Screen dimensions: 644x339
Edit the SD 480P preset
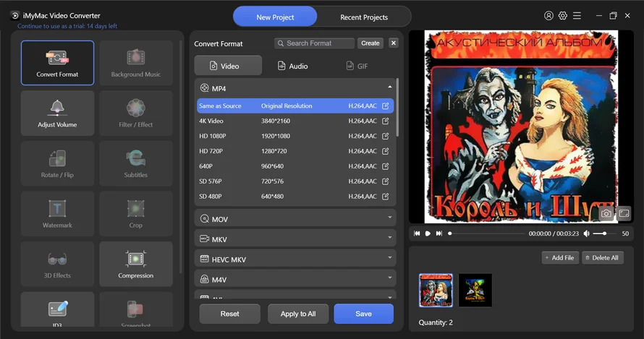[x=385, y=196]
